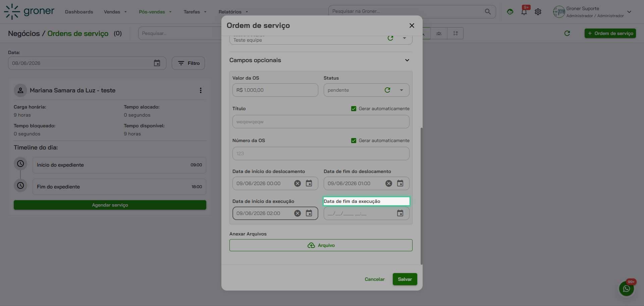
Task: Select the Início do expediente timeline row
Action: 119,165
